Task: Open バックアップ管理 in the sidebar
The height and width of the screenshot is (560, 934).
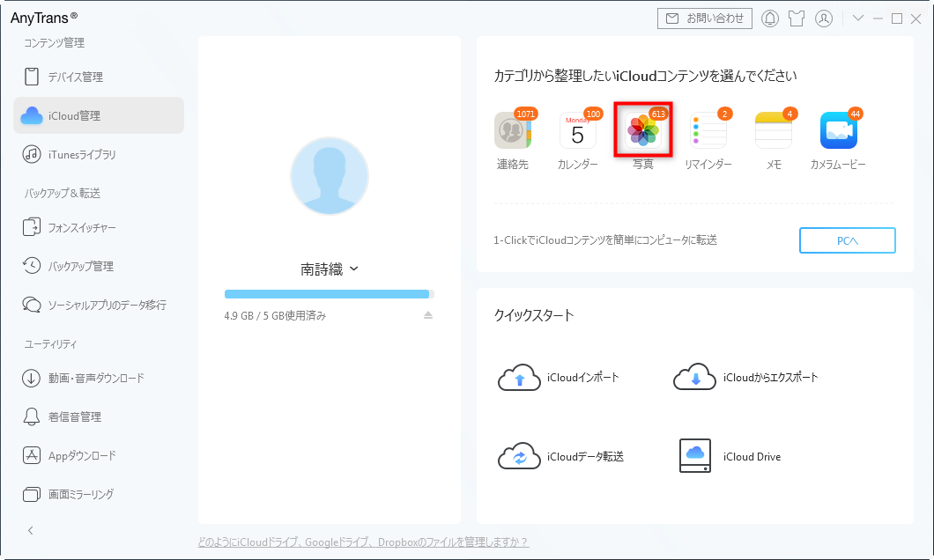Action: click(x=99, y=266)
